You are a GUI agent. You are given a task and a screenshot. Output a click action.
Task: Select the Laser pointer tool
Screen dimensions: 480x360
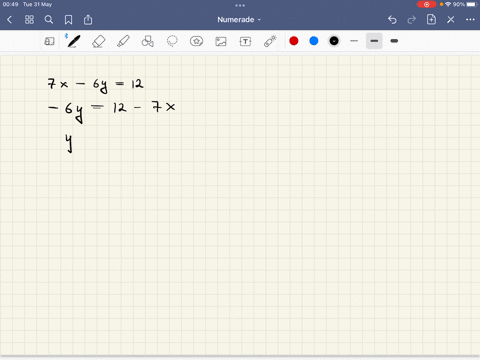[x=270, y=41]
